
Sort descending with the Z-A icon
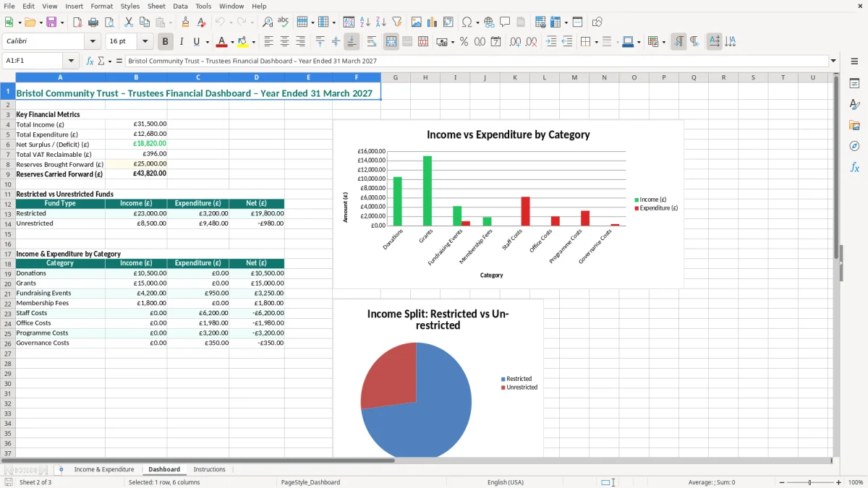click(x=380, y=22)
